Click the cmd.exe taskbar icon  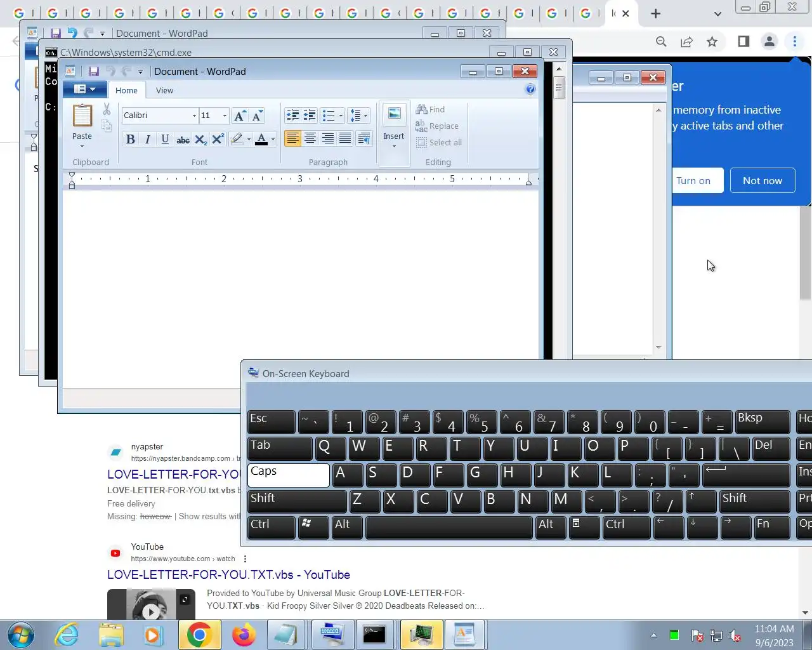(x=374, y=635)
